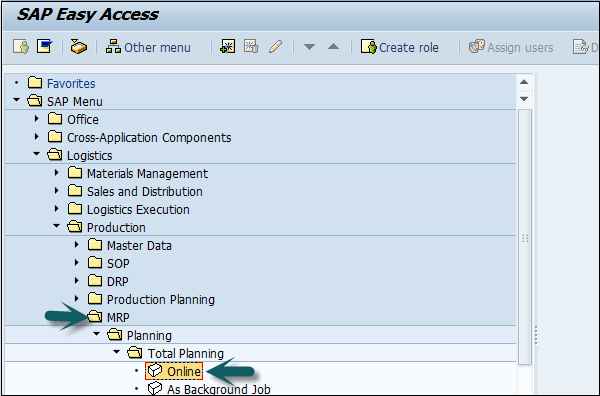Click the DRP folder icon
This screenshot has width=600, height=396.
pos(95,281)
